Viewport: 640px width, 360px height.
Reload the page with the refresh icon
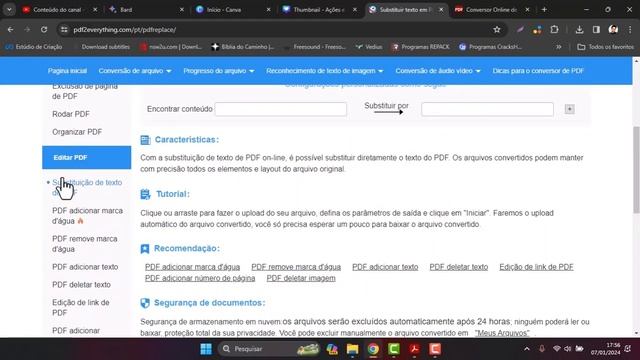pos(44,29)
